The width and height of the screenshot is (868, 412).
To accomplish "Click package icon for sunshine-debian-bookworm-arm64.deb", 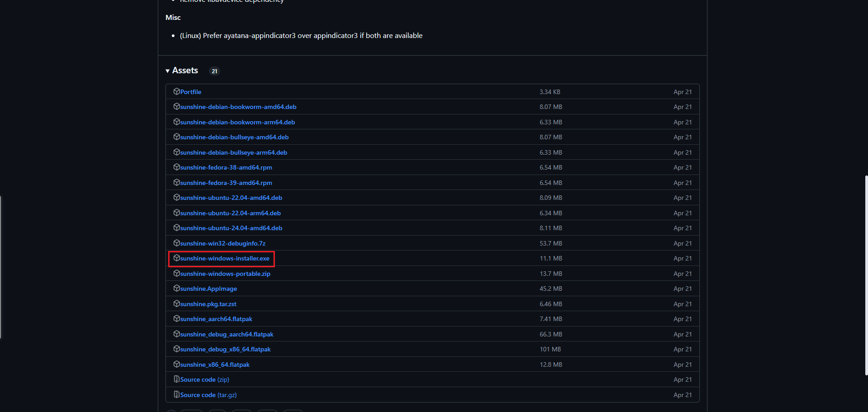I will click(x=177, y=122).
